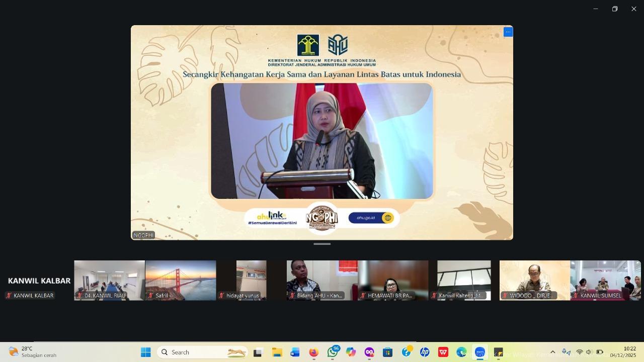Click the muted mic icon on hidayat yunus

(221, 296)
